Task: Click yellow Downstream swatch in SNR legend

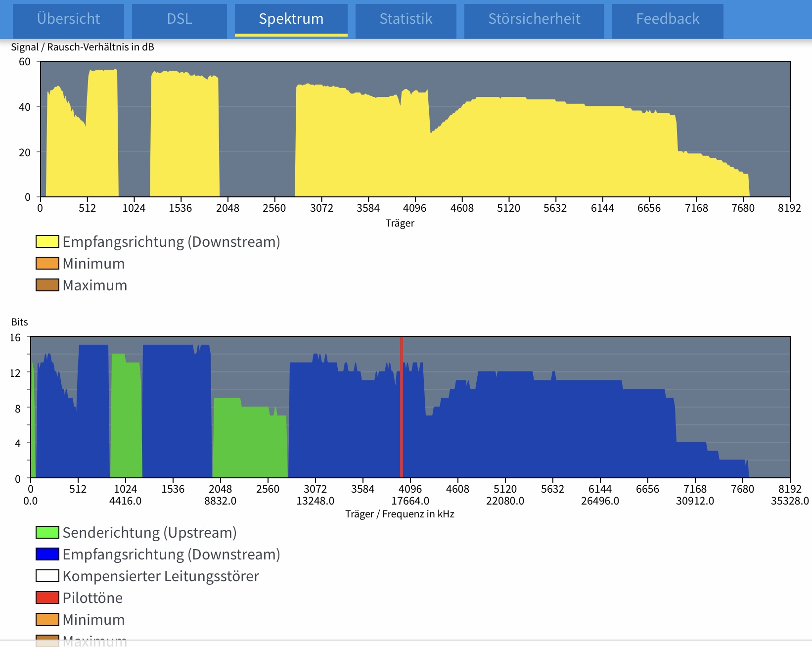Action: pyautogui.click(x=47, y=241)
